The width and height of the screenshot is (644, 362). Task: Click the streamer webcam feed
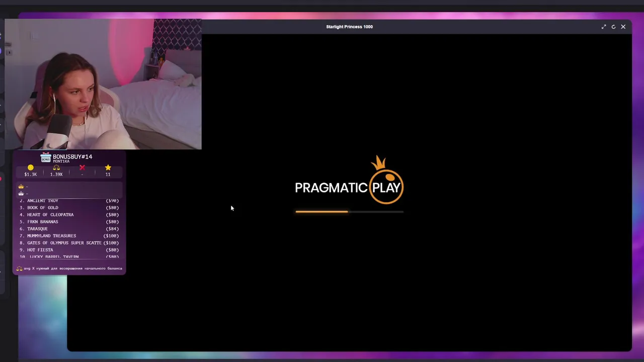pyautogui.click(x=103, y=84)
